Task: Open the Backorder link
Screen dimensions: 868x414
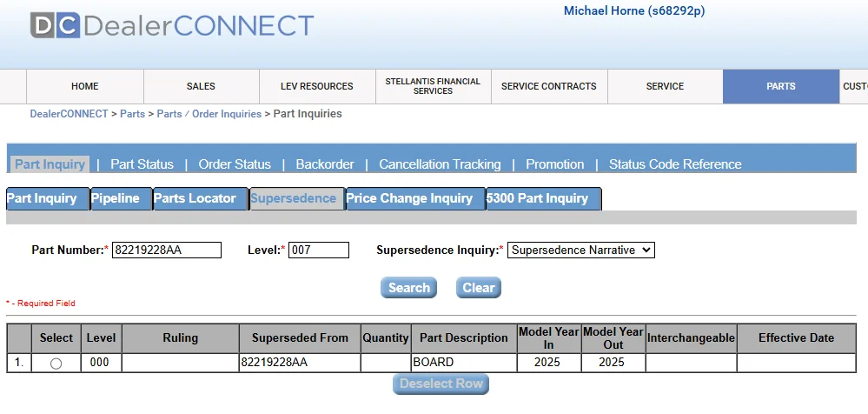Action: [x=325, y=164]
